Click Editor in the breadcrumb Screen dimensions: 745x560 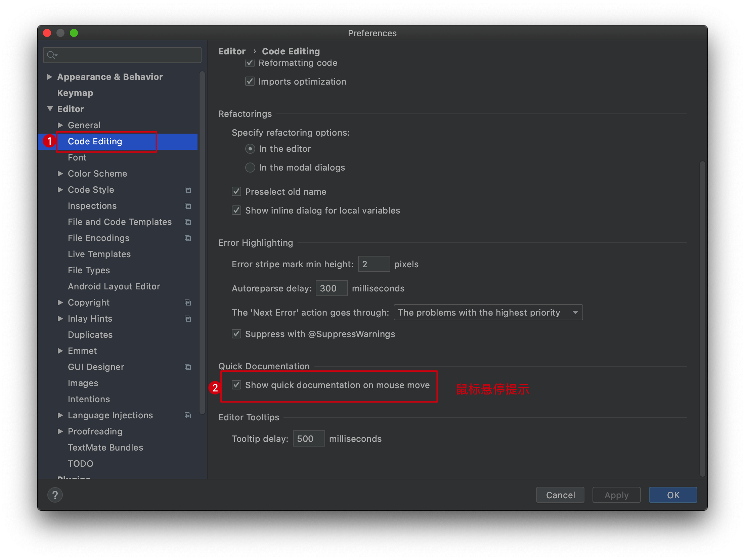(232, 51)
